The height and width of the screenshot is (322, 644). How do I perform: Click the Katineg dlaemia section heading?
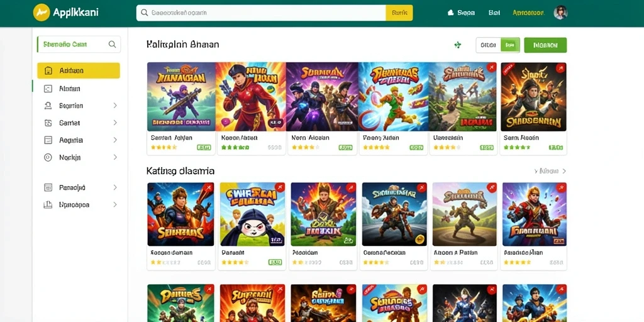click(x=180, y=170)
